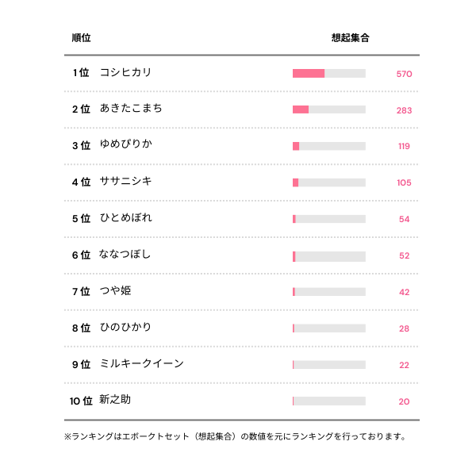Select the あきたこまち entry

tap(131, 109)
